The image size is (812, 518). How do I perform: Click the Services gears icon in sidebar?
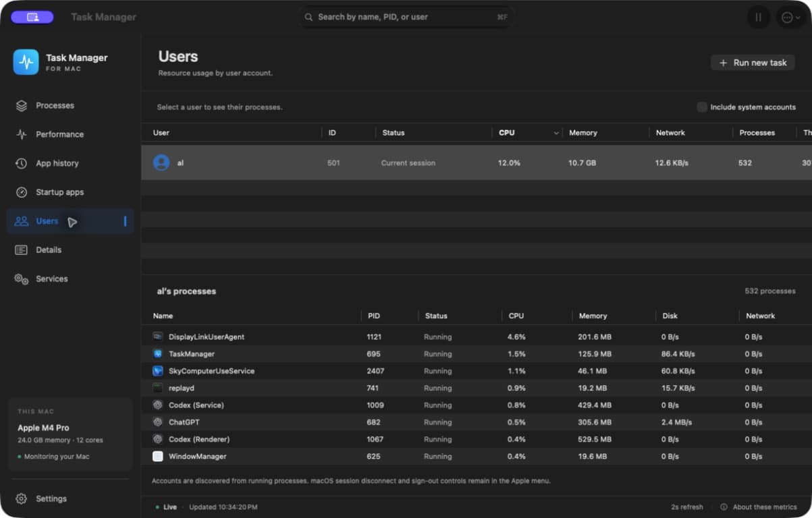click(22, 279)
